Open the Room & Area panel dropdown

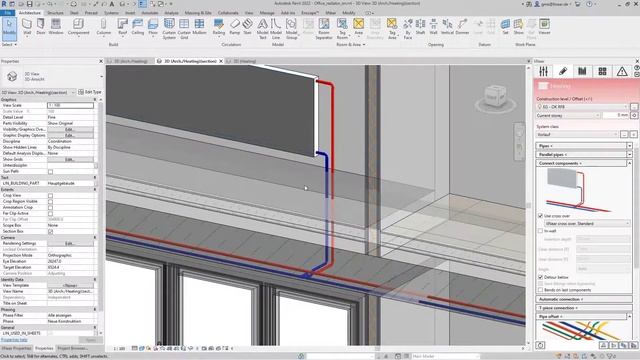coord(351,44)
